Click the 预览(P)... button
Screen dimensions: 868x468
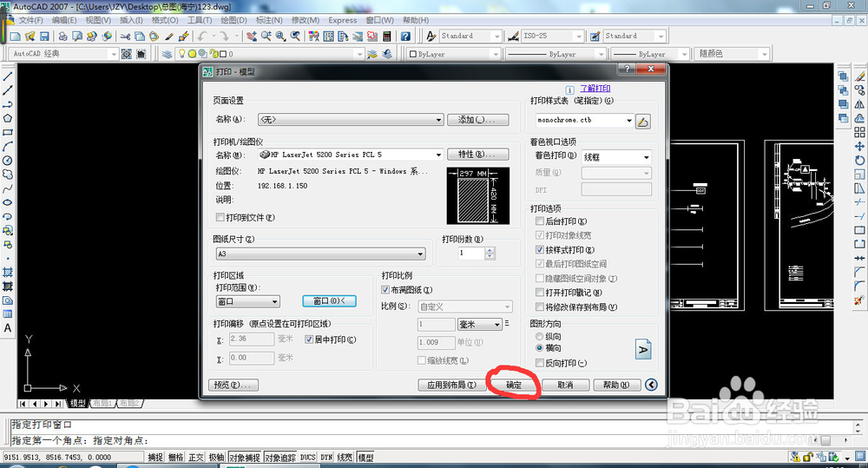coord(233,385)
